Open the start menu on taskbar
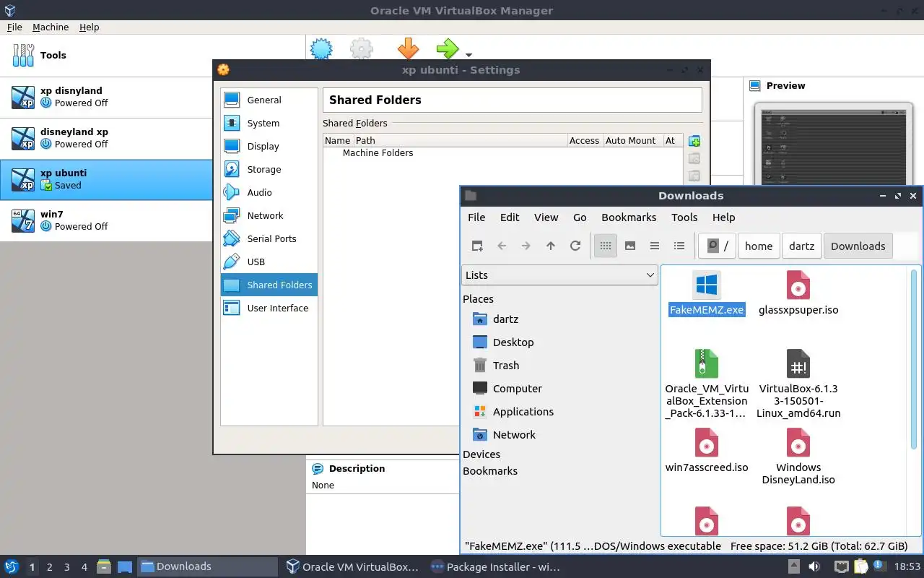924x578 pixels. coord(12,567)
